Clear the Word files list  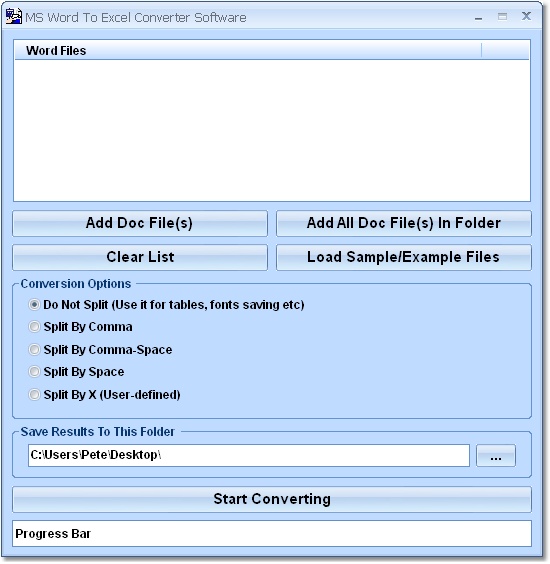[x=140, y=258]
